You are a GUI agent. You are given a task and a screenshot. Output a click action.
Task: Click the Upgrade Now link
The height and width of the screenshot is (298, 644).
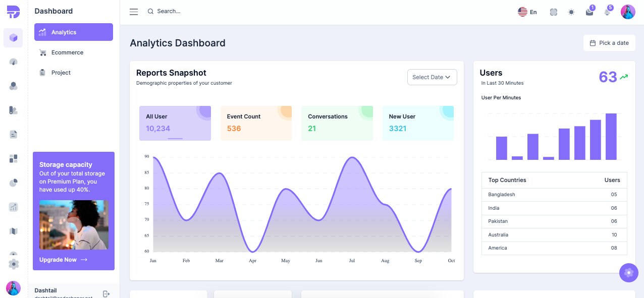(63, 260)
